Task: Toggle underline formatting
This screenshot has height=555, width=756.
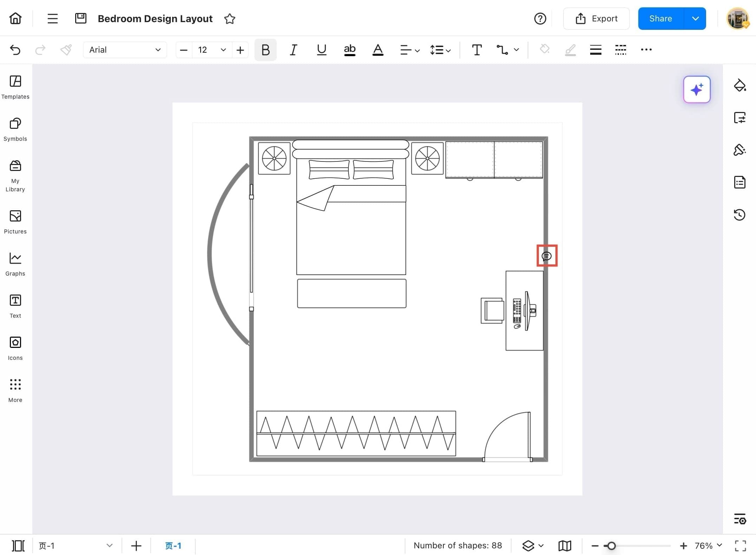Action: pos(321,49)
